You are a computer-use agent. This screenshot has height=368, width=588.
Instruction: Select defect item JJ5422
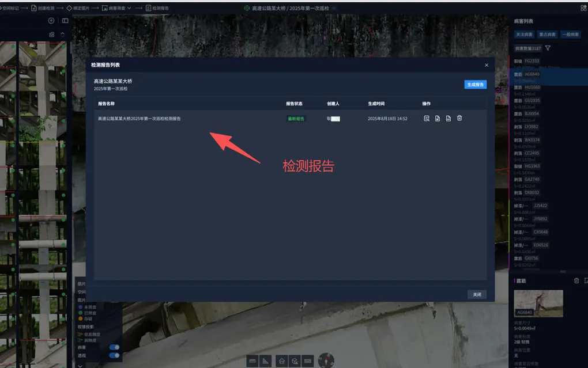[x=540, y=206]
